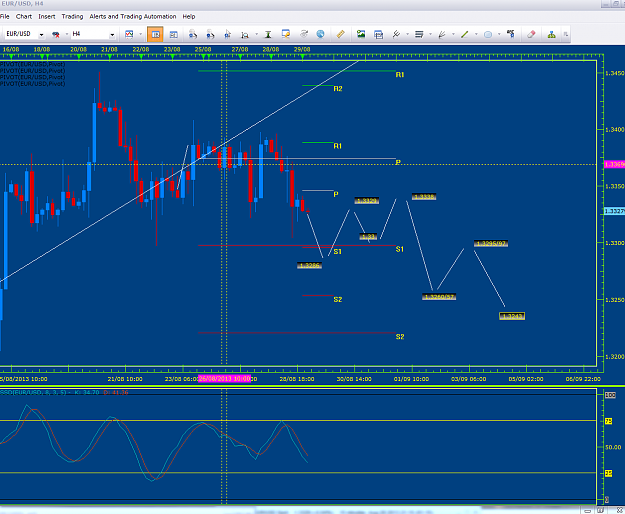
Task: Click the vertical I-beam scale tool
Action: (268, 35)
